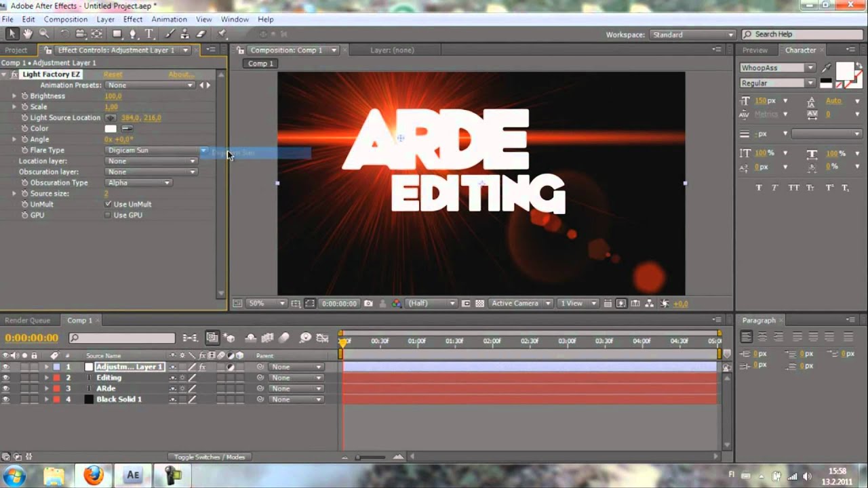The image size is (868, 488).
Task: Pick a color with the Character eyedropper
Action: (826, 68)
